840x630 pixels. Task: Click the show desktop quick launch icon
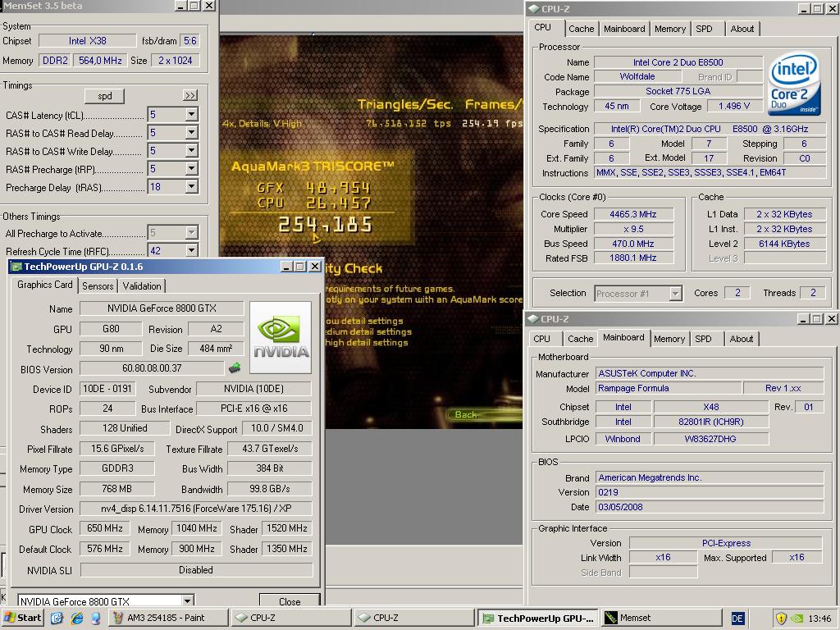point(57,618)
